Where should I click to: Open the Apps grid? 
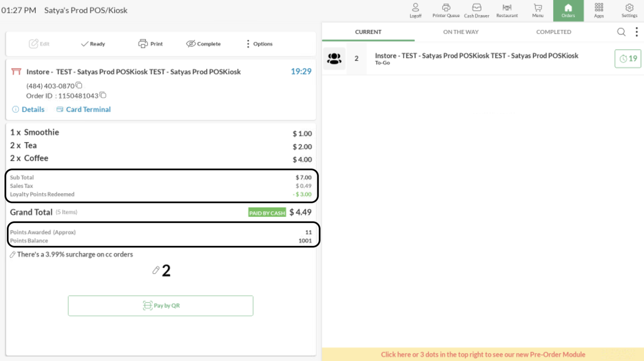pyautogui.click(x=599, y=10)
